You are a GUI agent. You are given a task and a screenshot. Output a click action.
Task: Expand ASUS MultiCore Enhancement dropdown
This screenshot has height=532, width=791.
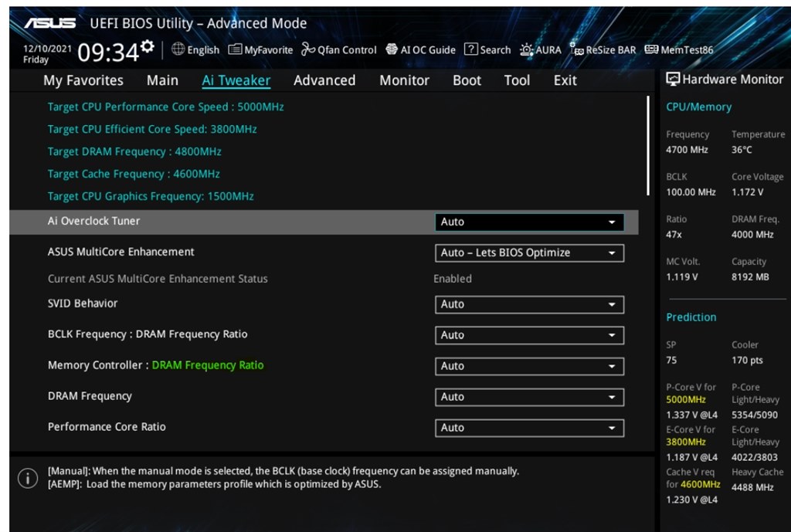coord(529,252)
